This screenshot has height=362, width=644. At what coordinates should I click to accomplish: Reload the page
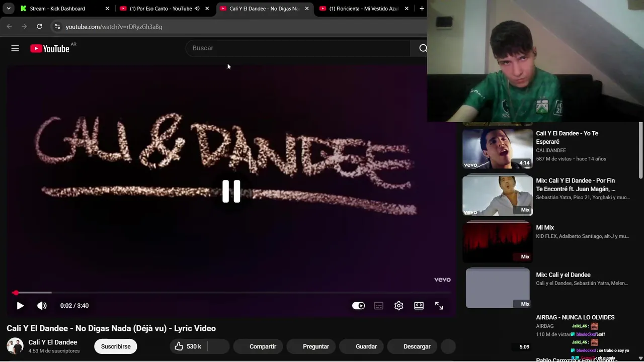39,26
